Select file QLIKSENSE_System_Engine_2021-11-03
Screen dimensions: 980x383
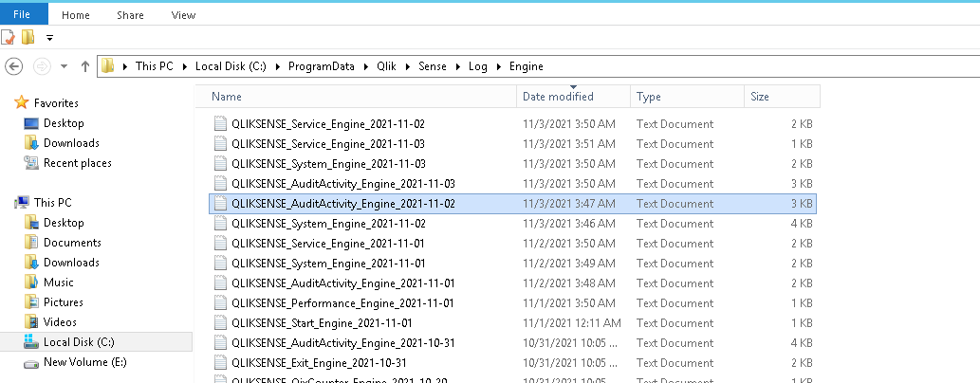pos(329,164)
